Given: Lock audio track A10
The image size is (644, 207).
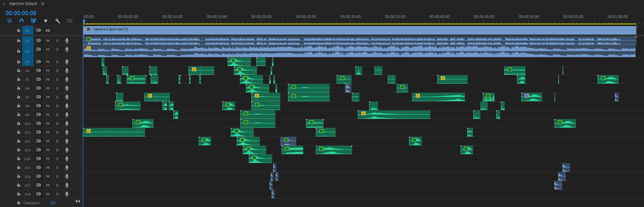Looking at the screenshot, I should click(19, 124).
